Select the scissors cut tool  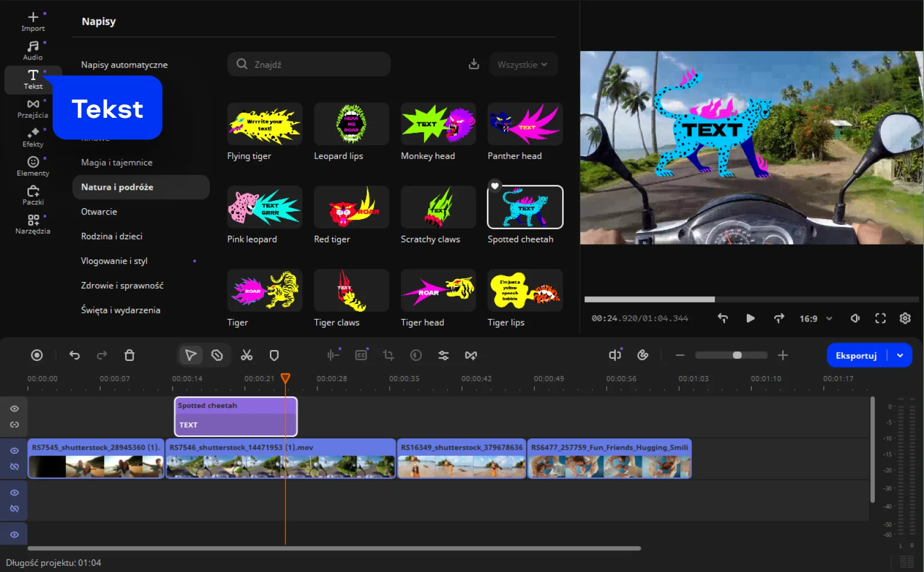[x=246, y=355]
